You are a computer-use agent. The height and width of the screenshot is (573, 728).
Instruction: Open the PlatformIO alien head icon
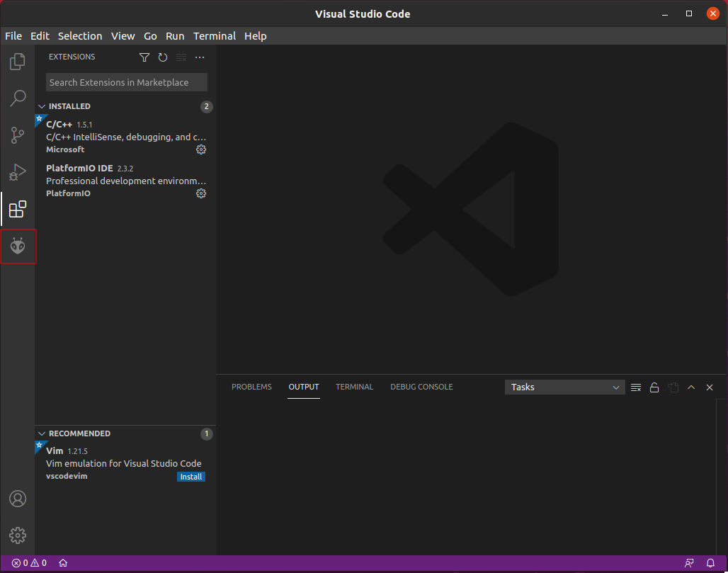click(18, 246)
